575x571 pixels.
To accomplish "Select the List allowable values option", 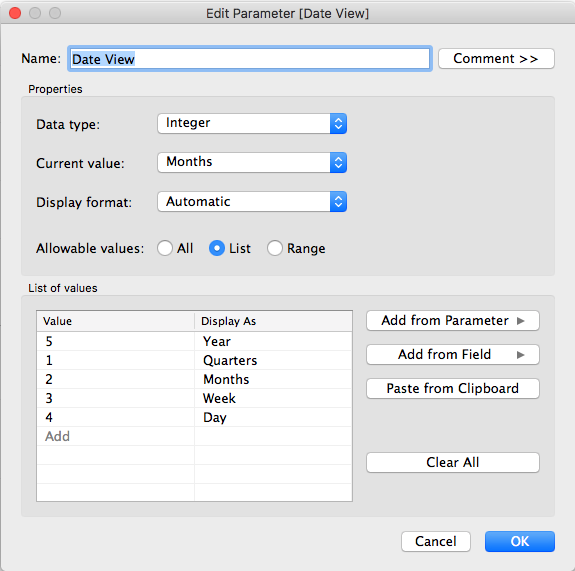I will tap(217, 248).
